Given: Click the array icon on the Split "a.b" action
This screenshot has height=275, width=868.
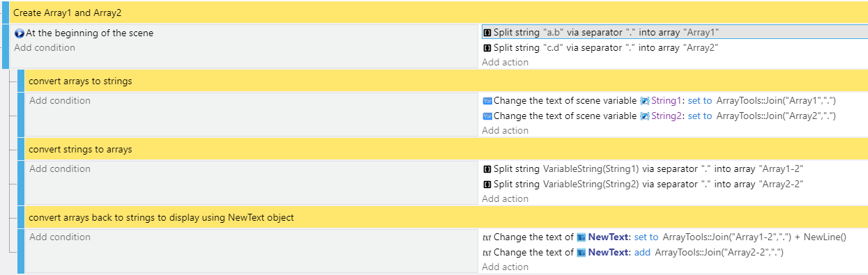Looking at the screenshot, I should 487,33.
